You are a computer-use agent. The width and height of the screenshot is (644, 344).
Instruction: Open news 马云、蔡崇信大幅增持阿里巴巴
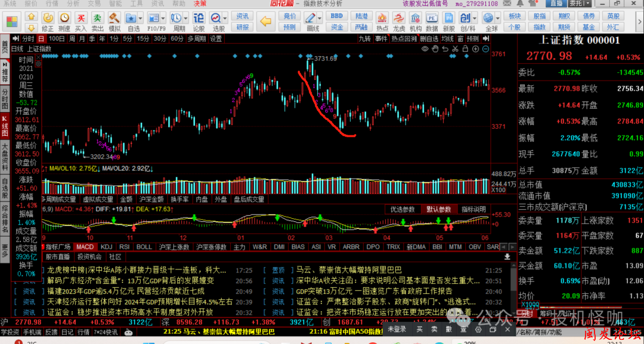pos(349,270)
